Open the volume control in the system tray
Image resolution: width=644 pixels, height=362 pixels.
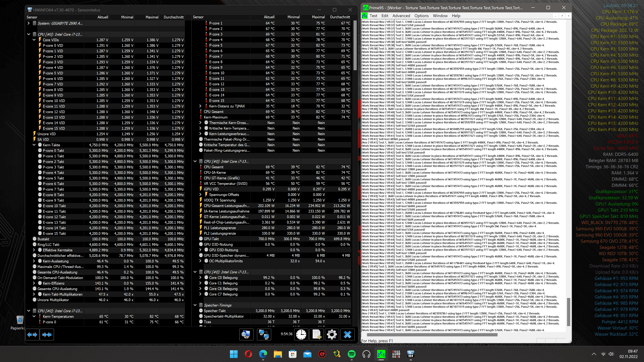tap(611, 354)
